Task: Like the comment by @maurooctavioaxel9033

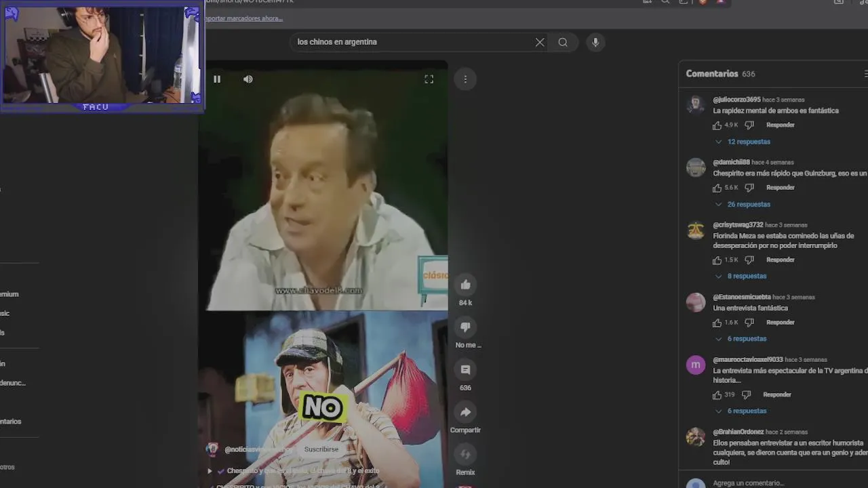Action: point(717,395)
